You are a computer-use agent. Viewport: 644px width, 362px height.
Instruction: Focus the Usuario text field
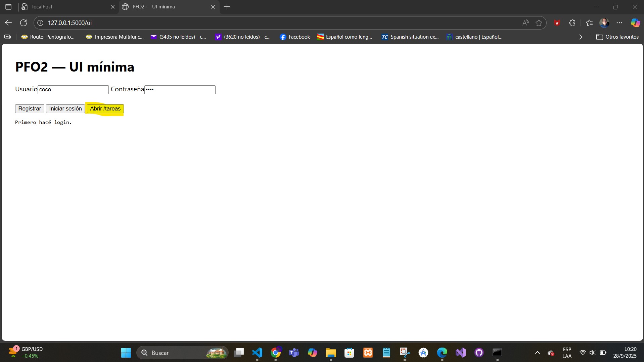point(73,90)
